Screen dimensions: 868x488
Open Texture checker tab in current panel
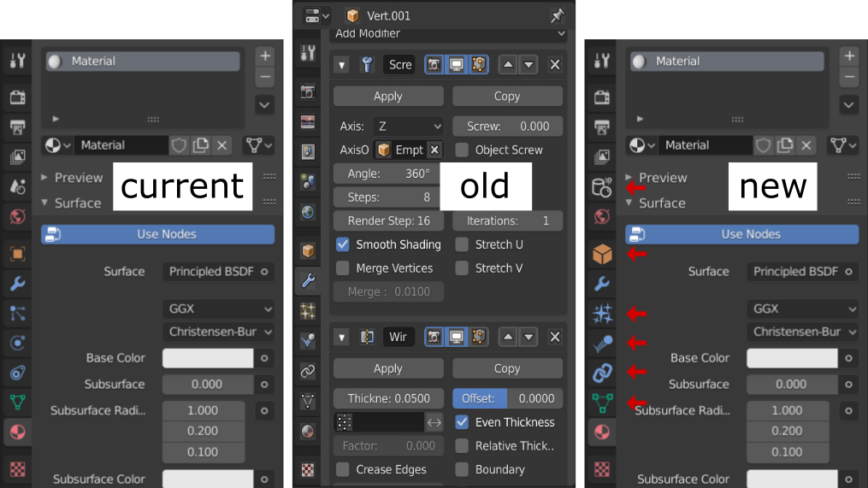pyautogui.click(x=17, y=469)
